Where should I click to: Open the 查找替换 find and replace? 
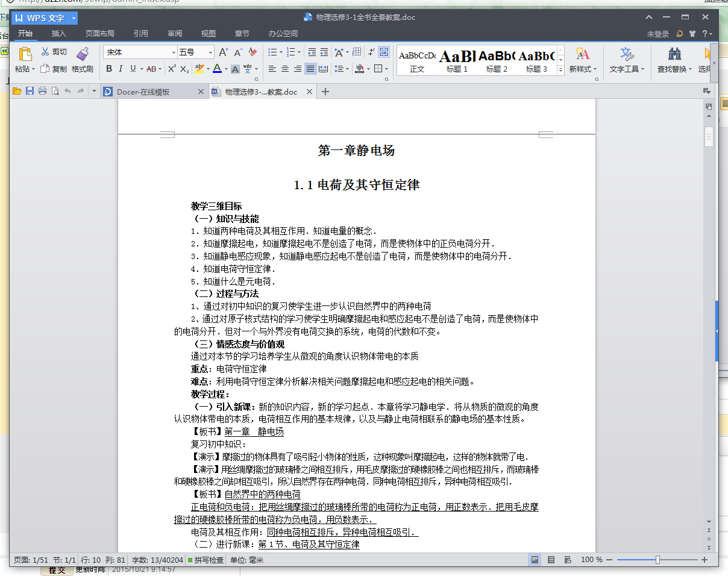click(x=674, y=60)
